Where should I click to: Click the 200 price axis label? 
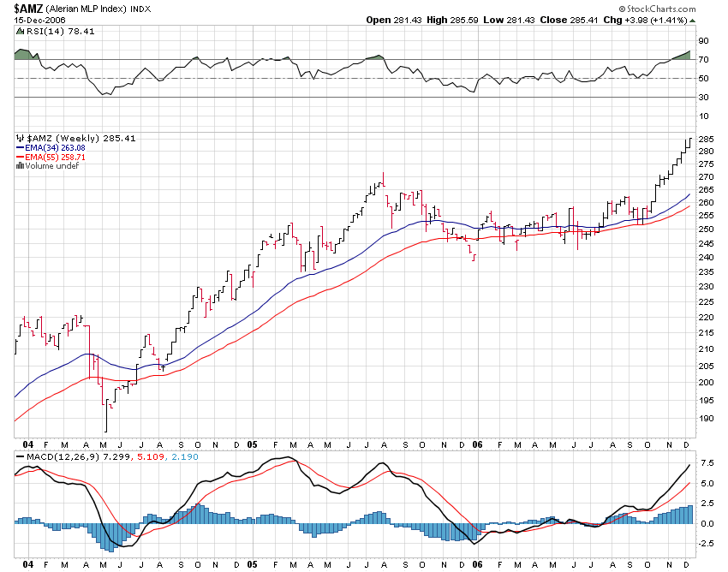tap(706, 383)
